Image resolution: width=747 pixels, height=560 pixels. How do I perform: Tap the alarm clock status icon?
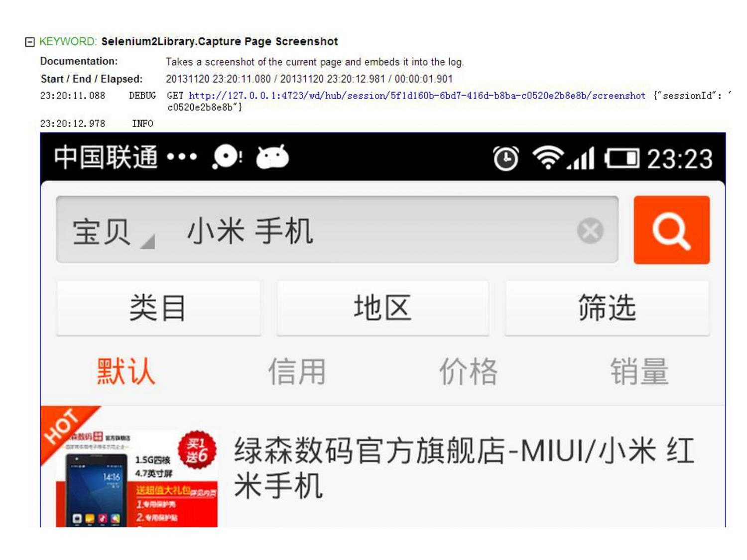point(506,159)
